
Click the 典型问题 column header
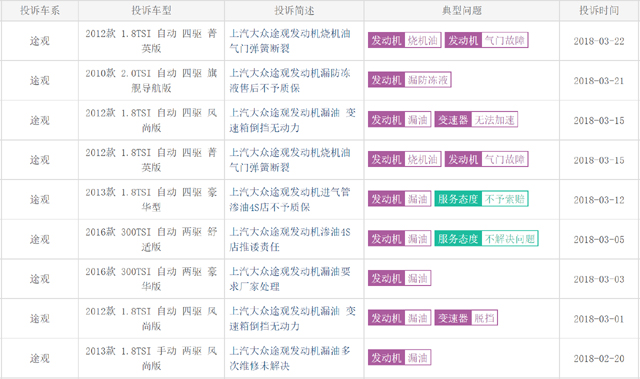[462, 11]
